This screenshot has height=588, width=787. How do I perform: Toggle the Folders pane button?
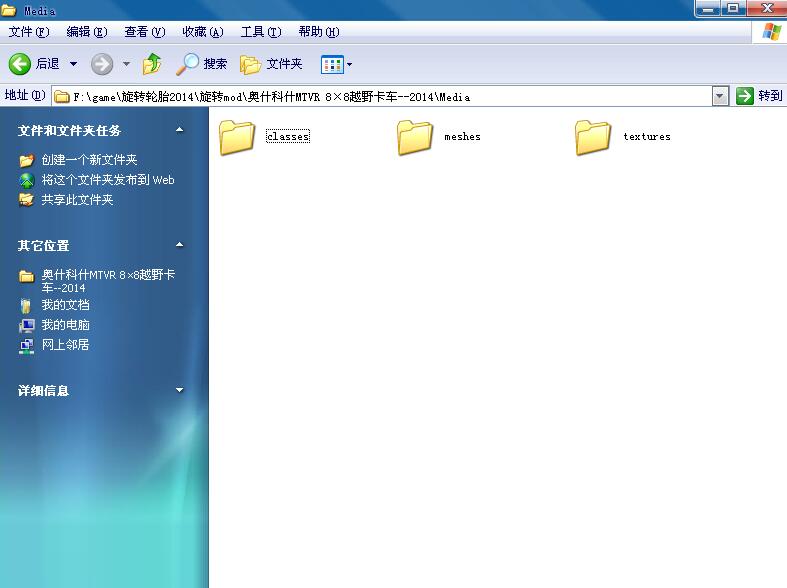pos(271,64)
